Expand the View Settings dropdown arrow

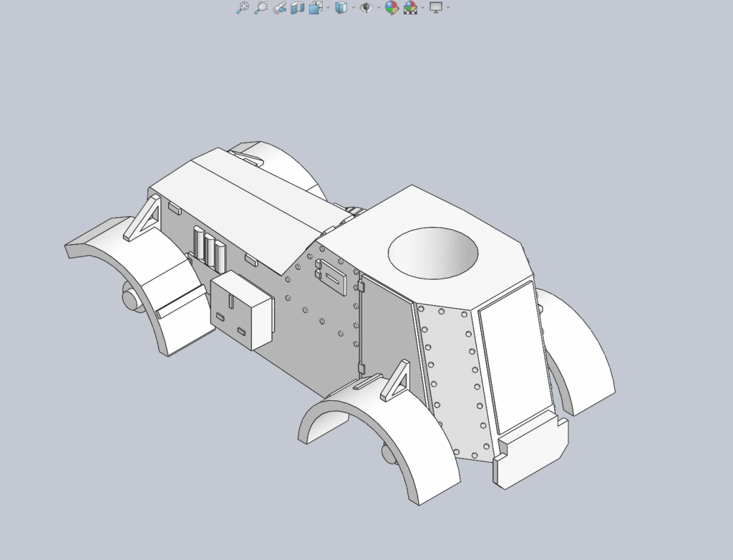point(448,7)
